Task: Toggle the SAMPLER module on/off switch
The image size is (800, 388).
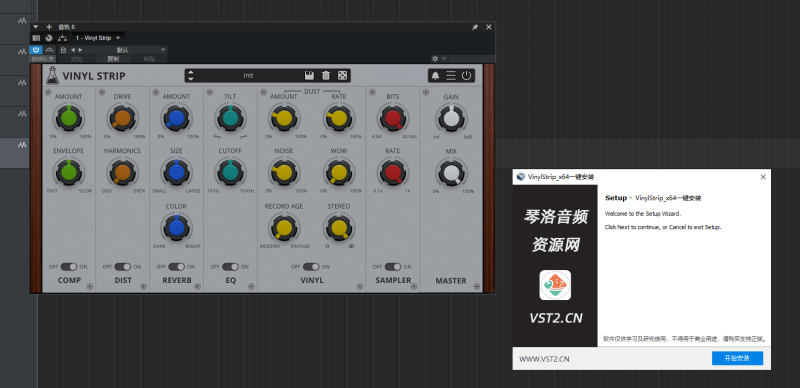Action: pyautogui.click(x=393, y=266)
